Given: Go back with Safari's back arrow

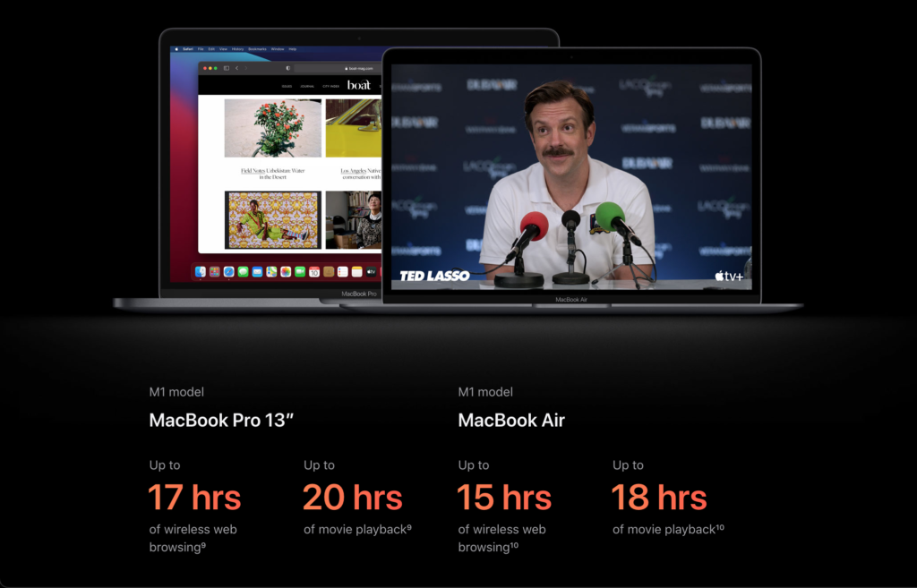Looking at the screenshot, I should tap(236, 68).
